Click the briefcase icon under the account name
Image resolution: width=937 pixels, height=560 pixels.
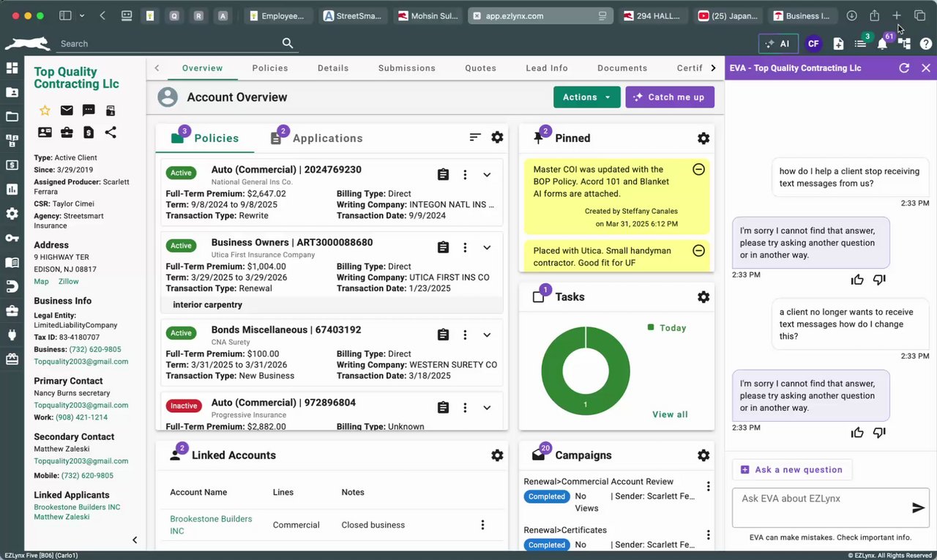click(67, 132)
